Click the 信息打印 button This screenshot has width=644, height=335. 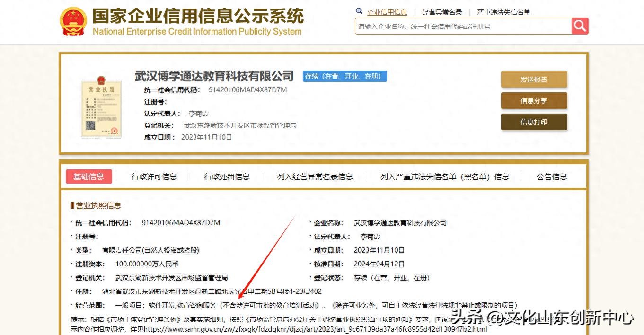pyautogui.click(x=534, y=122)
